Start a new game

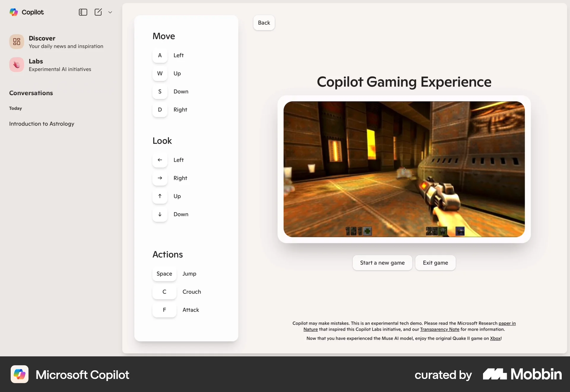[x=382, y=263]
